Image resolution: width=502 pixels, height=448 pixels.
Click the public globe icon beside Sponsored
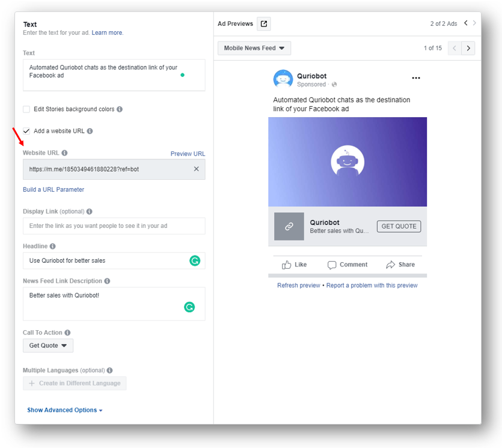tap(334, 84)
